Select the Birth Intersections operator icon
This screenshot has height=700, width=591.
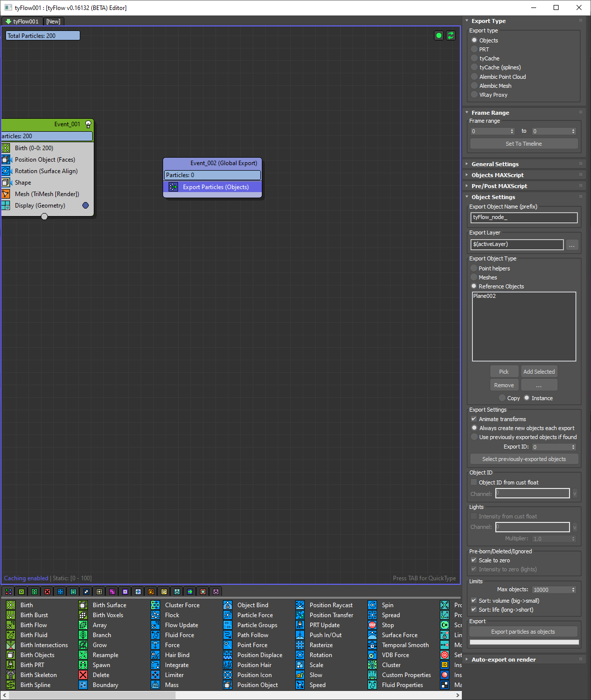pyautogui.click(x=10, y=645)
